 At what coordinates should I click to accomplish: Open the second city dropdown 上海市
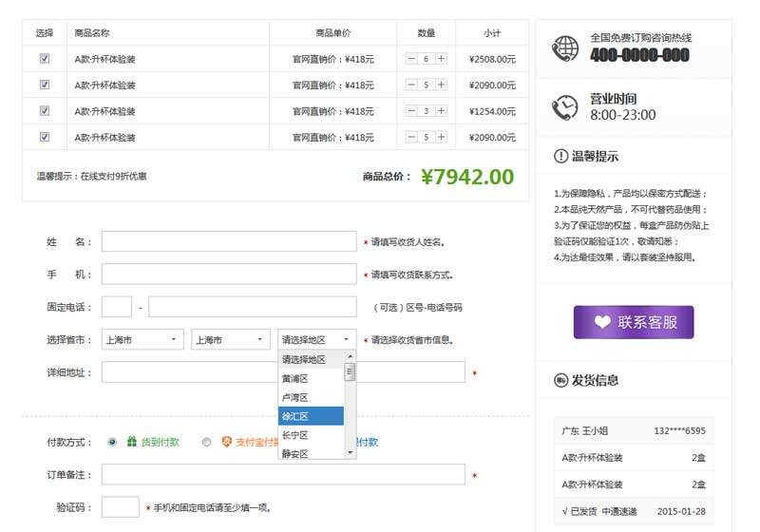click(232, 339)
